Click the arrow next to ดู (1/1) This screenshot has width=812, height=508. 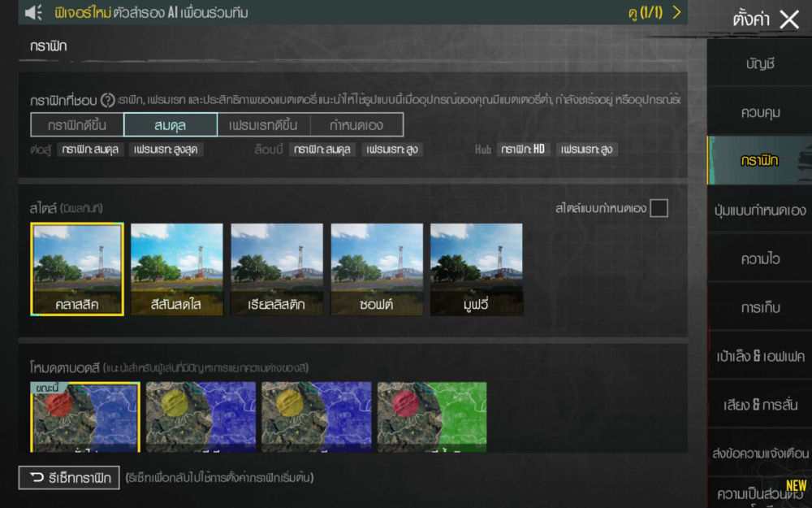[x=676, y=12]
